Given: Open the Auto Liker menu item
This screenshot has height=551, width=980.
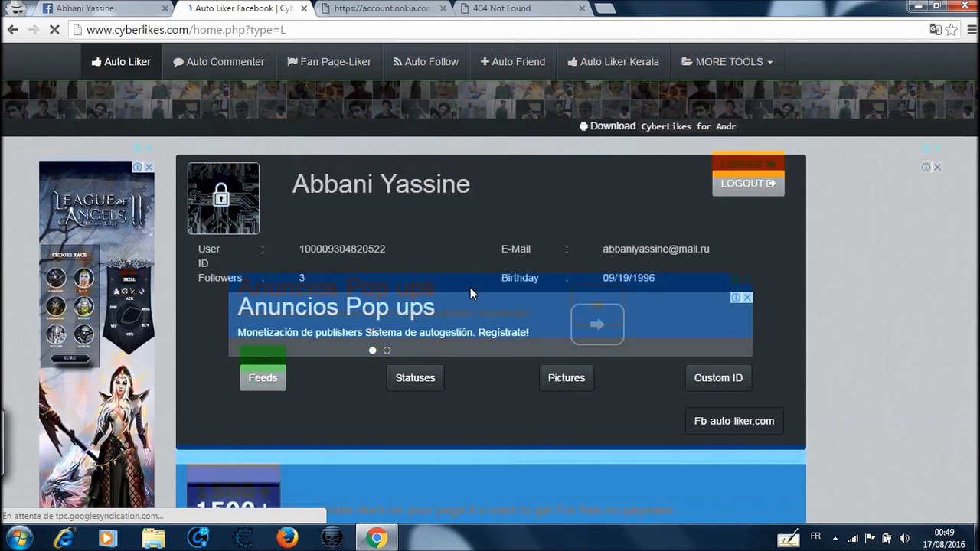Looking at the screenshot, I should tap(121, 62).
